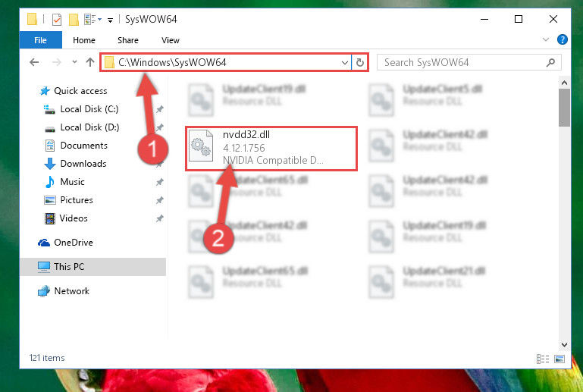
Task: Open the Customize Quick Access Toolbar arrow
Action: click(110, 20)
